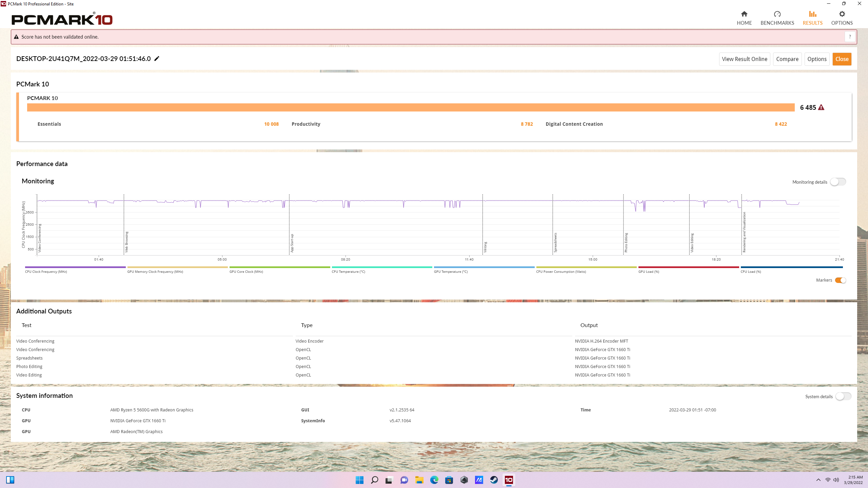868x488 pixels.
Task: Open the question mark help on the validation banner
Action: [850, 37]
